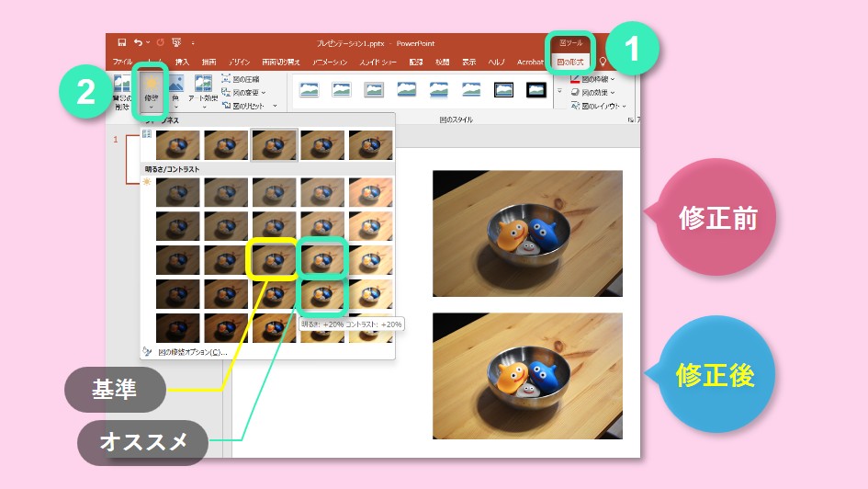Image resolution: width=868 pixels, height=489 pixels.
Task: Click the Undo arrow icon
Action: tap(138, 42)
